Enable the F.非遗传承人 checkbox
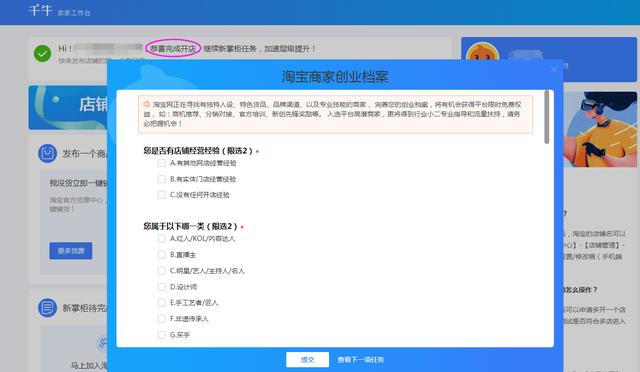 pyautogui.click(x=162, y=319)
